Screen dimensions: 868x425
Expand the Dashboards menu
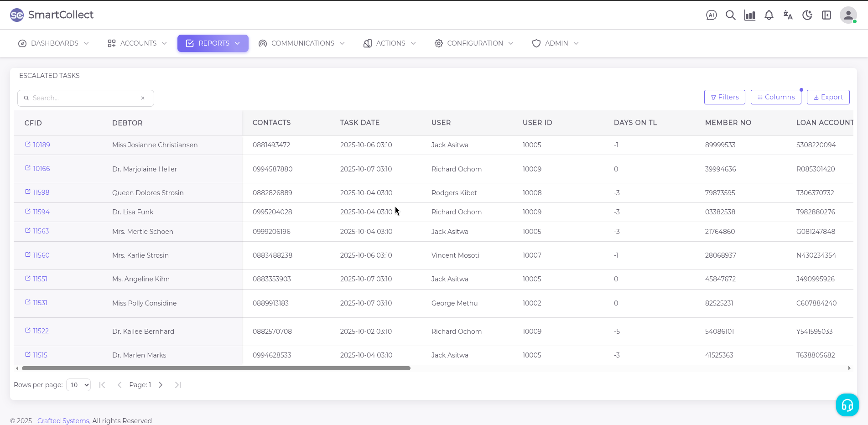click(54, 43)
